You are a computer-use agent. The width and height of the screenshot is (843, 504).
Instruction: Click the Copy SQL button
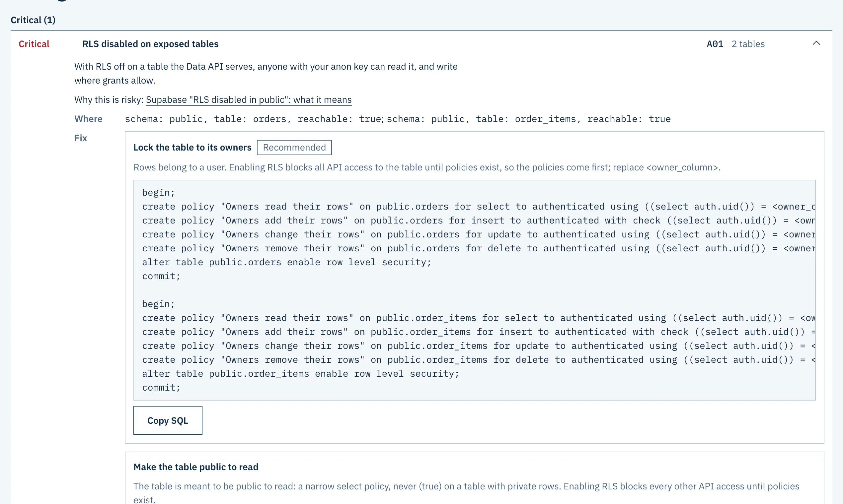tap(168, 420)
